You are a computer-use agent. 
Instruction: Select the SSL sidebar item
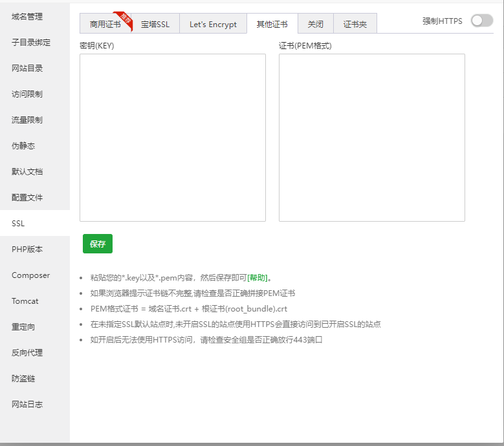(35, 223)
